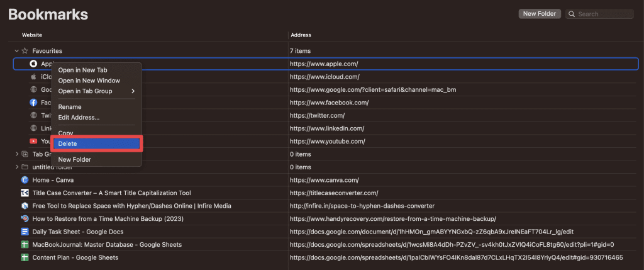
Task: Click the Facebook favicon
Action: tap(33, 103)
